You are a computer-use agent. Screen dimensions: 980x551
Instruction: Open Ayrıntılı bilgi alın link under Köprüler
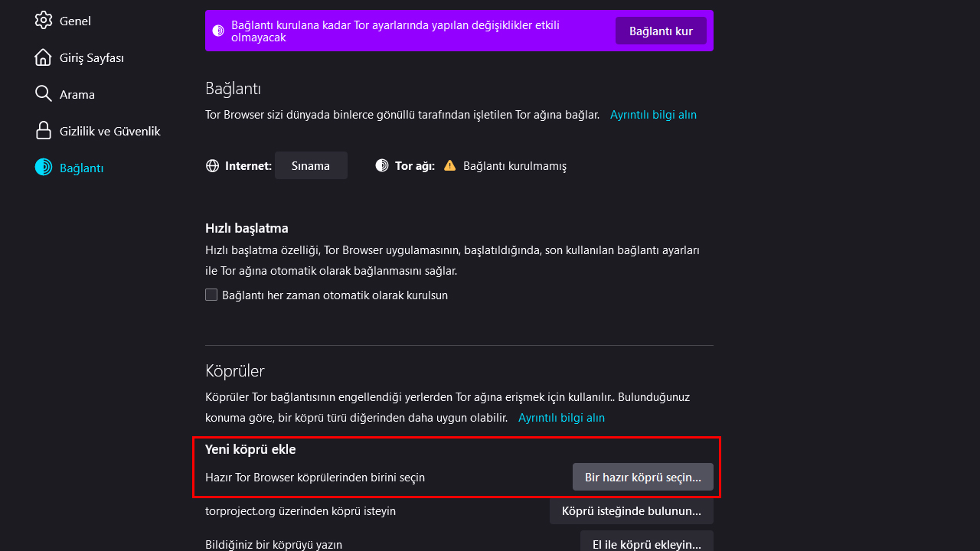[561, 418]
